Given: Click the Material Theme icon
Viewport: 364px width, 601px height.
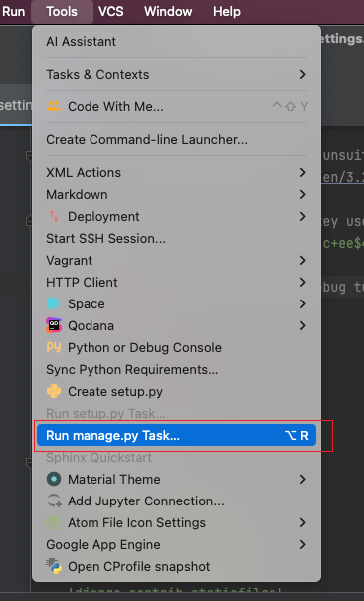Looking at the screenshot, I should (x=54, y=479).
